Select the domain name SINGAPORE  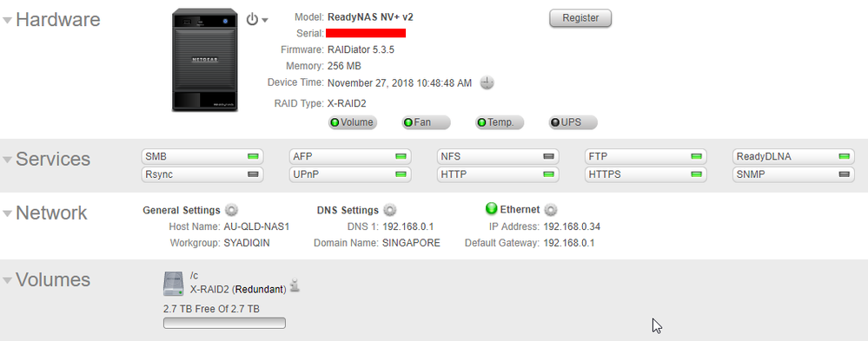411,243
